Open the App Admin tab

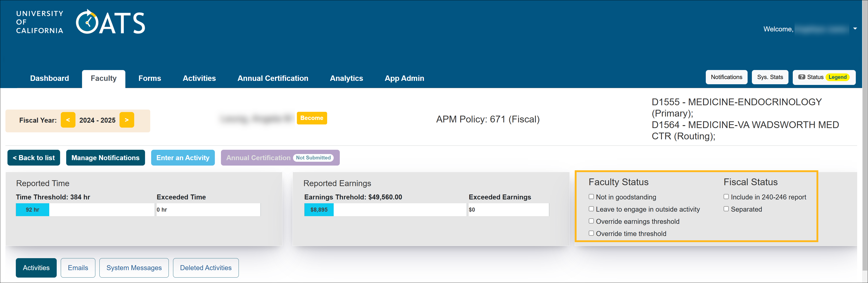click(404, 79)
